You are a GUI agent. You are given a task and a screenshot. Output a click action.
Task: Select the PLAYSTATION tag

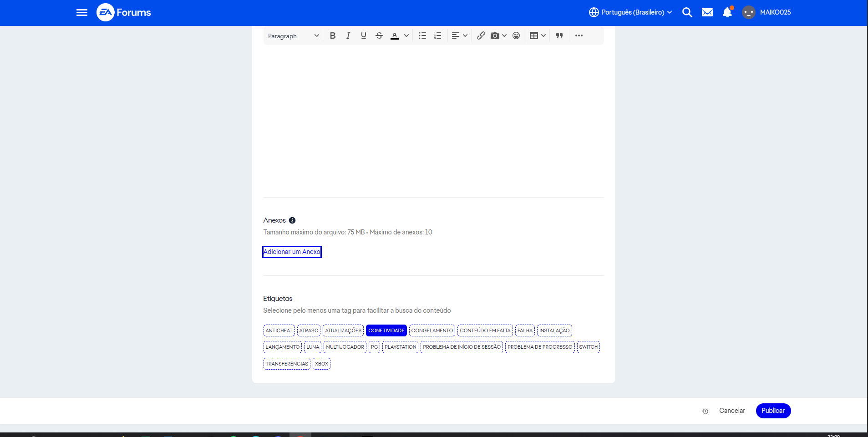click(x=400, y=347)
